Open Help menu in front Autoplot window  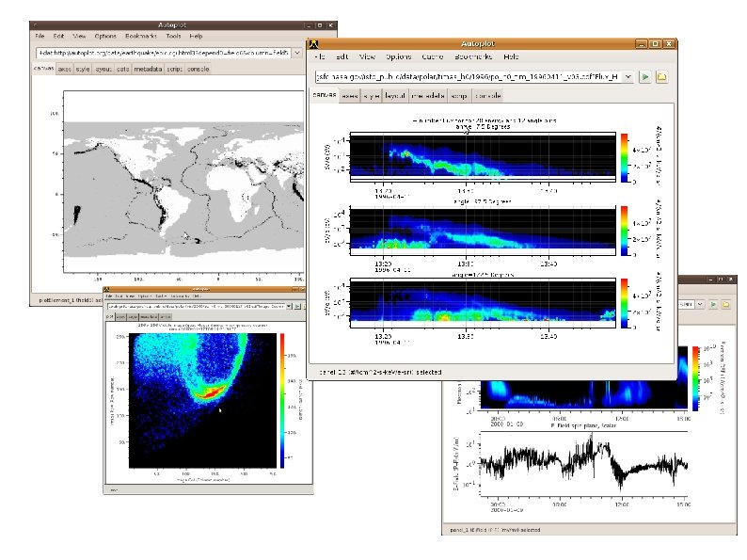511,56
